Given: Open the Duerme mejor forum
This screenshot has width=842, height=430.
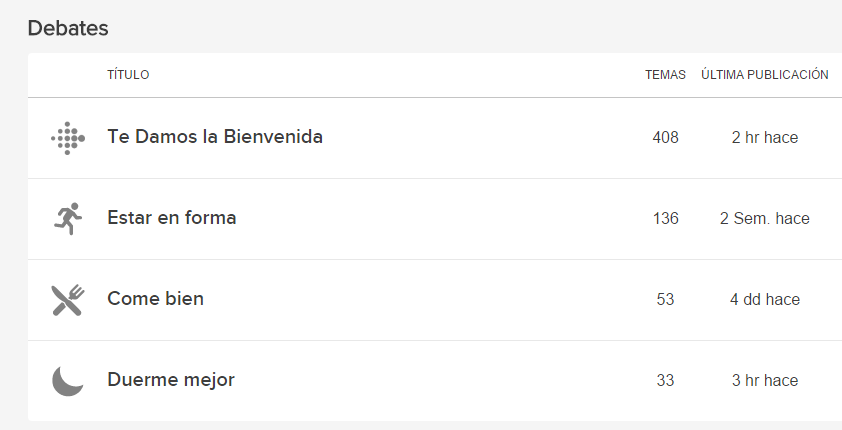Looking at the screenshot, I should [171, 380].
